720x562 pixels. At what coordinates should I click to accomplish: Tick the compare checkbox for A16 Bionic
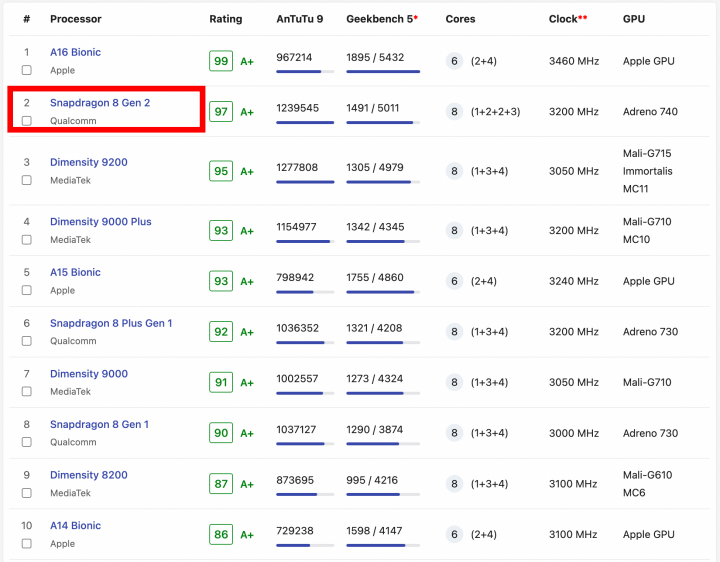27,70
